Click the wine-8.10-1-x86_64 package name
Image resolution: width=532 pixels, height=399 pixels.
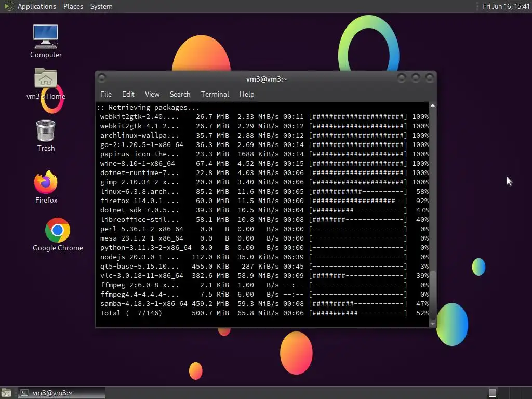[137, 164]
